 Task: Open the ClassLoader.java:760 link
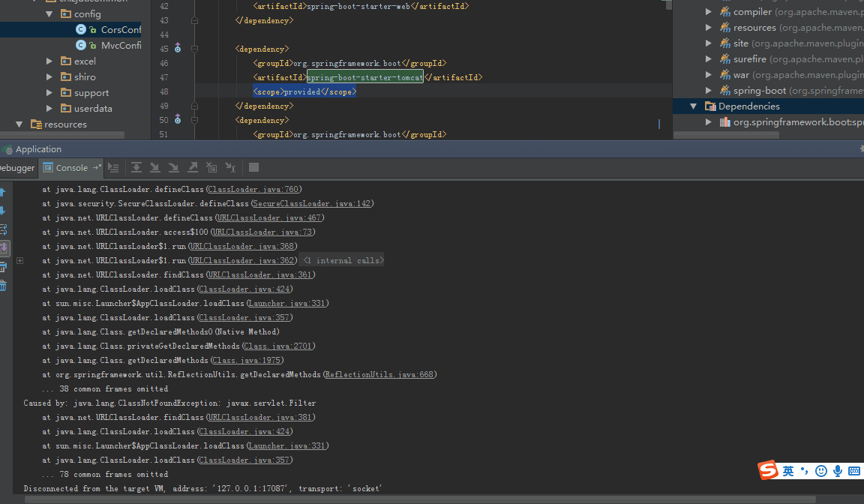click(x=253, y=189)
